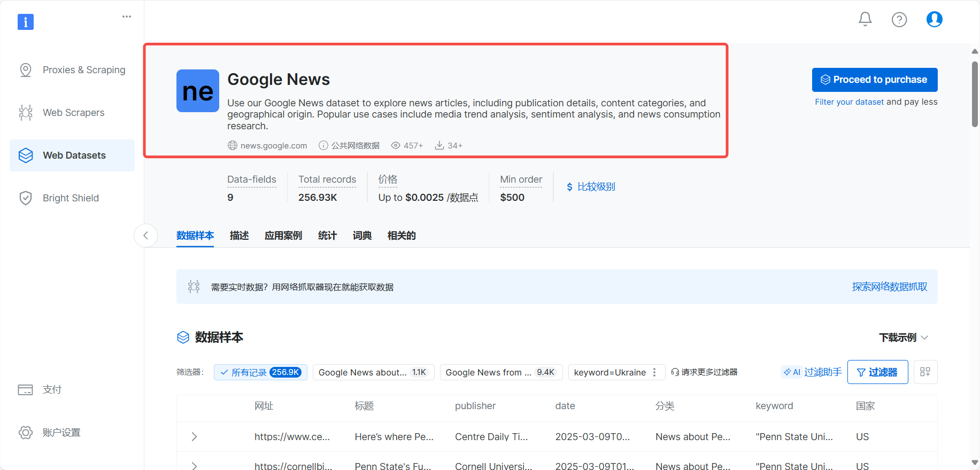
Task: Click news.google.com source text
Action: pos(274,146)
